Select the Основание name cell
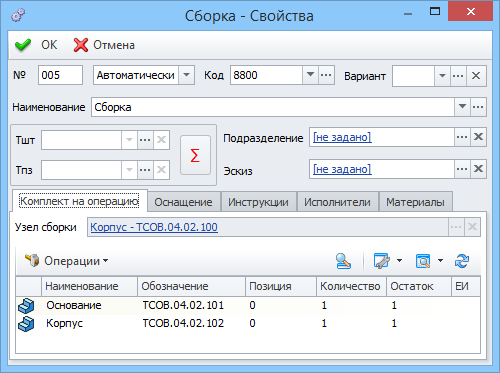This screenshot has width=500, height=373. tap(74, 305)
